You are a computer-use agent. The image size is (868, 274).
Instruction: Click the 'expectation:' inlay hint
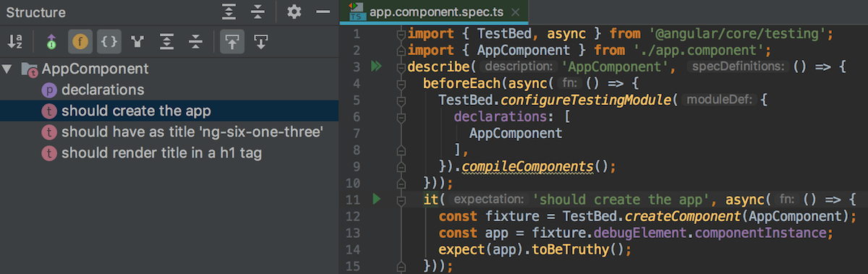tap(488, 199)
